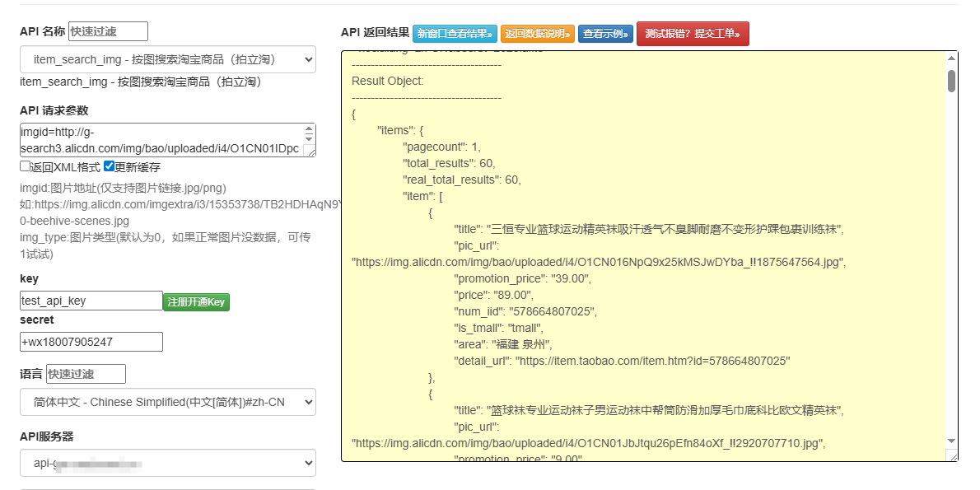This screenshot has width=980, height=490.
Task: Click the green 注册开通Key button
Action: coord(196,302)
